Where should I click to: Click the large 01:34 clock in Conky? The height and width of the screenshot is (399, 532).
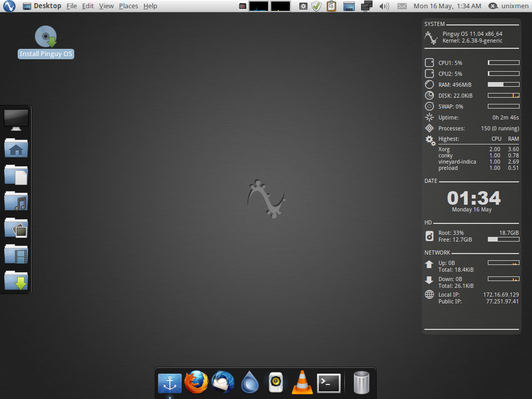(474, 198)
